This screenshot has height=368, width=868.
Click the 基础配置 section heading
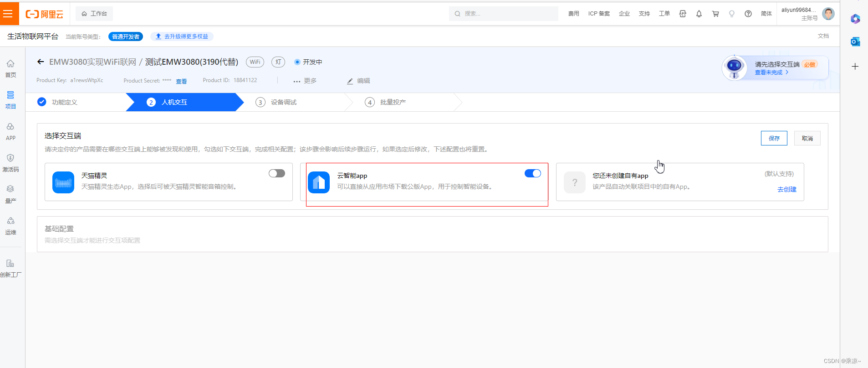(59, 229)
